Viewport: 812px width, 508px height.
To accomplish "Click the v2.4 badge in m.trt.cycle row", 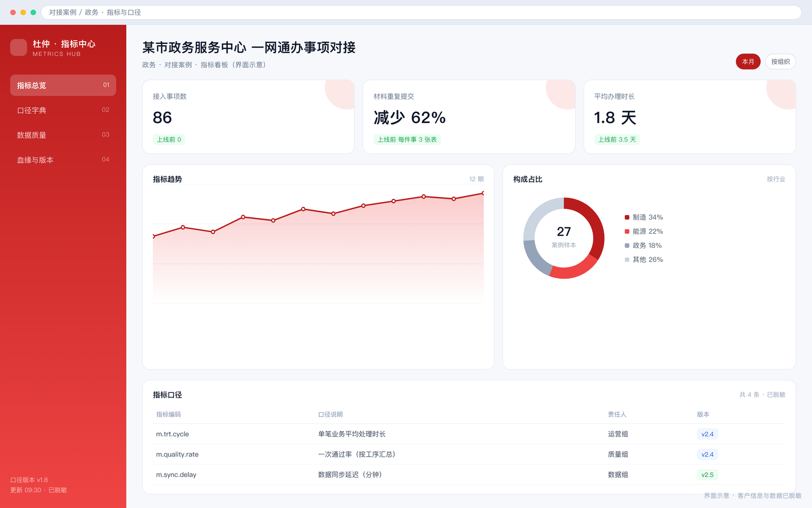I will (708, 434).
